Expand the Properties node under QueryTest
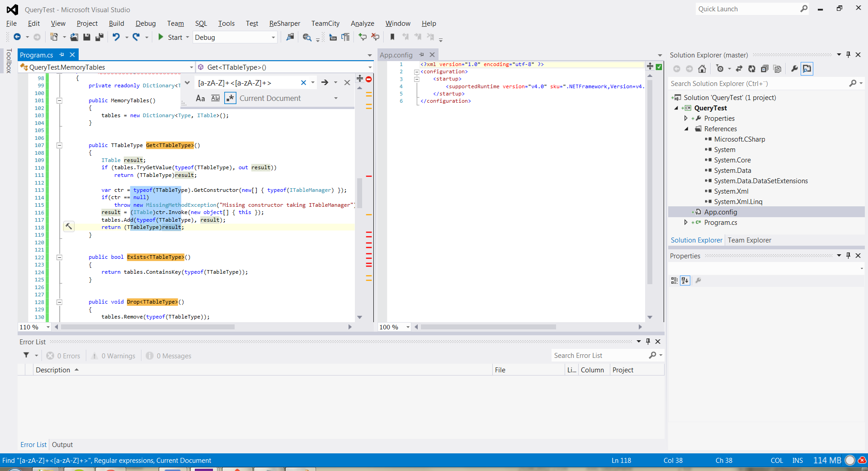The width and height of the screenshot is (868, 471). tap(686, 119)
